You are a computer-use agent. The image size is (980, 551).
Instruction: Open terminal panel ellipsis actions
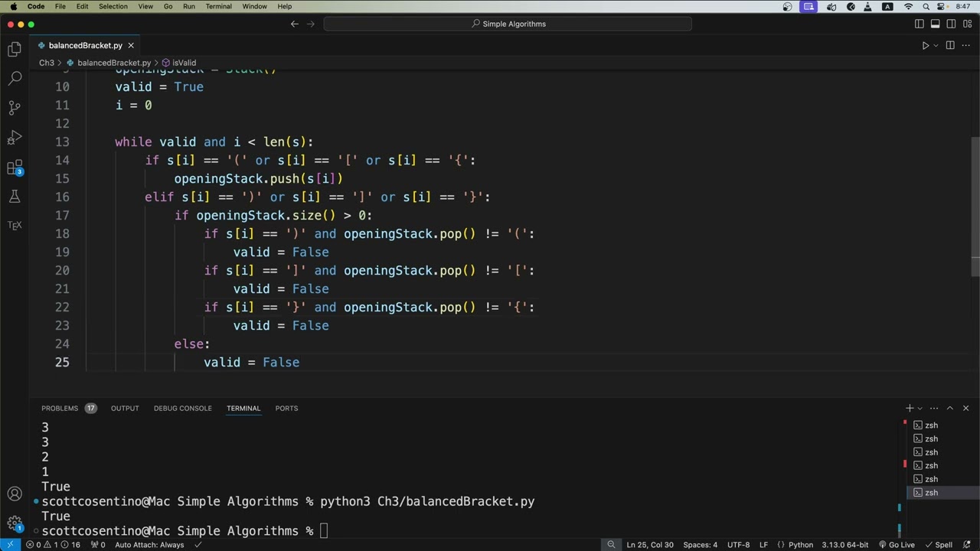point(935,408)
